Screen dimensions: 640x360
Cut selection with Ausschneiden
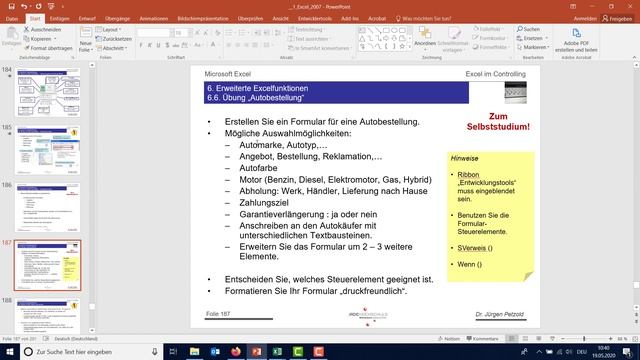tap(42, 29)
